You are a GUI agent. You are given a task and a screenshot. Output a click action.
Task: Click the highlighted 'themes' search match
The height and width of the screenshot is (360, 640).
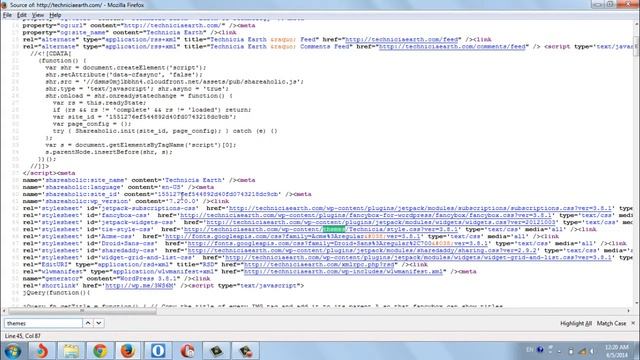coord(334,229)
